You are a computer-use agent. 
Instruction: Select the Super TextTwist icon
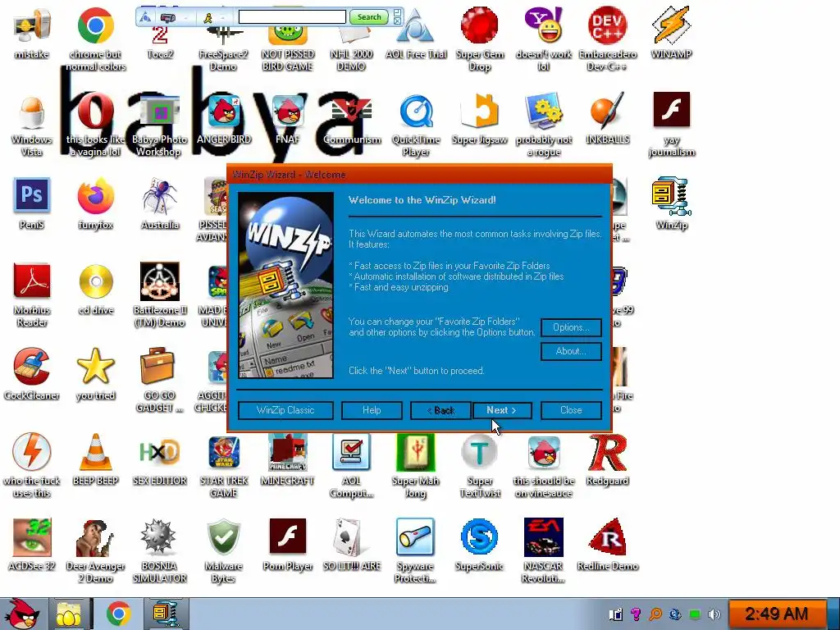coord(479,465)
